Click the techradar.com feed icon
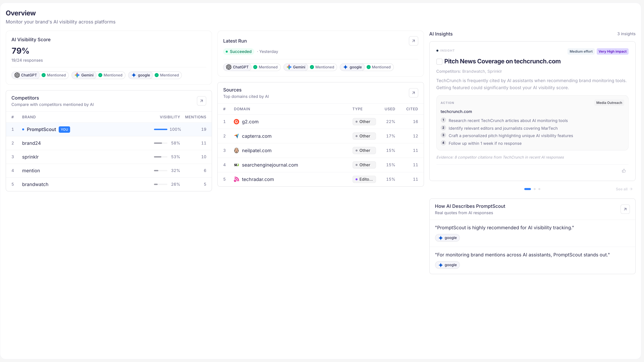644x362 pixels. point(236,179)
